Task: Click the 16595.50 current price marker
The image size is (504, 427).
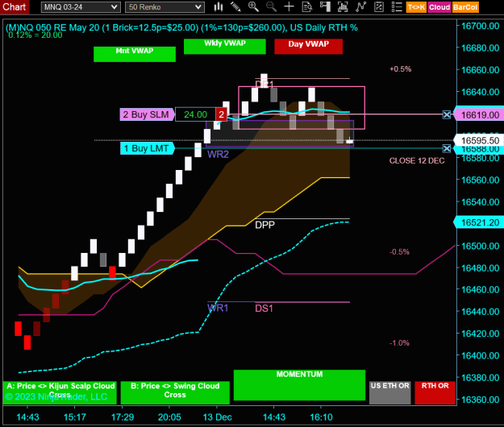Action: [479, 140]
